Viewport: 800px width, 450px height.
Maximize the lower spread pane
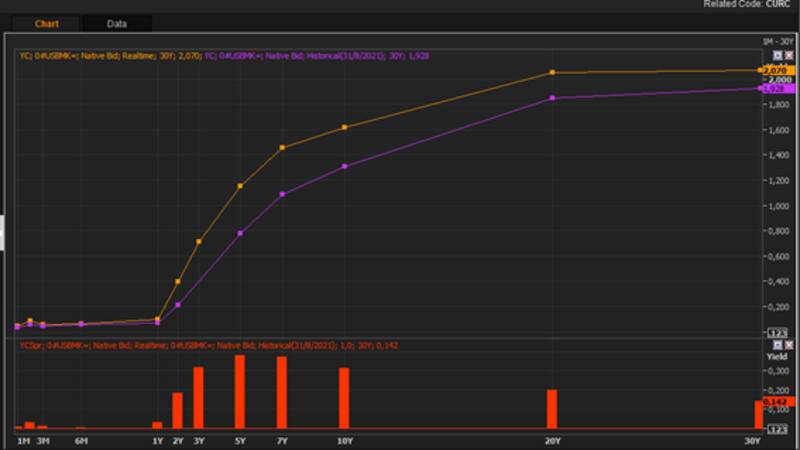[777, 345]
